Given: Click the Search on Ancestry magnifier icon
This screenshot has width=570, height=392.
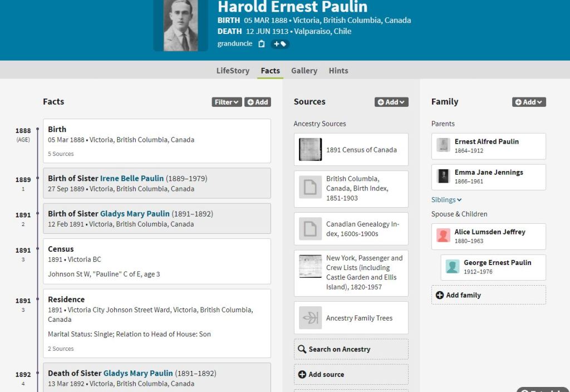Looking at the screenshot, I should click(302, 349).
